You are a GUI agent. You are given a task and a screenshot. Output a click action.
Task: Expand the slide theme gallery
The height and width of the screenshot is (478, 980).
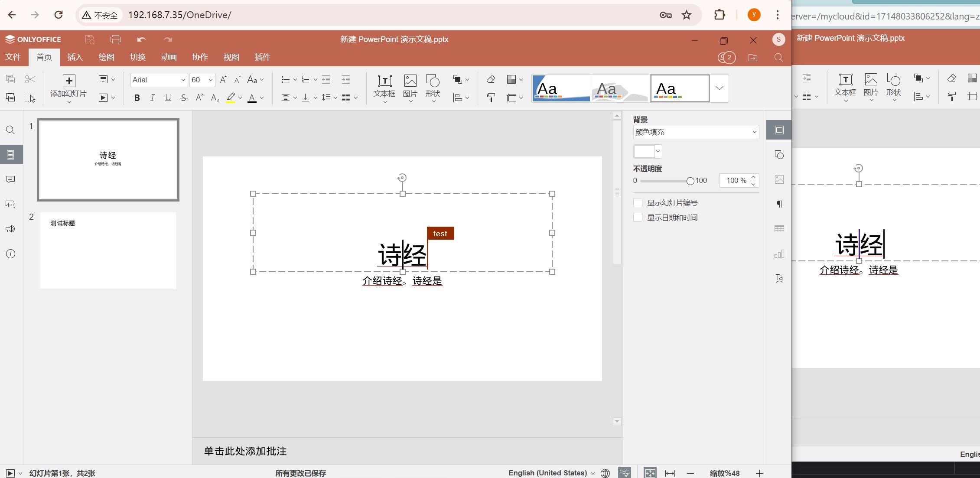[719, 88]
